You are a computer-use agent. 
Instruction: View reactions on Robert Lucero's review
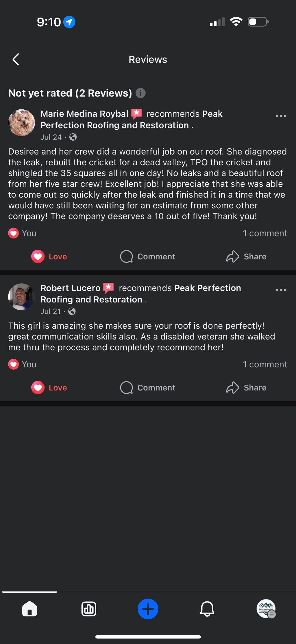click(22, 364)
